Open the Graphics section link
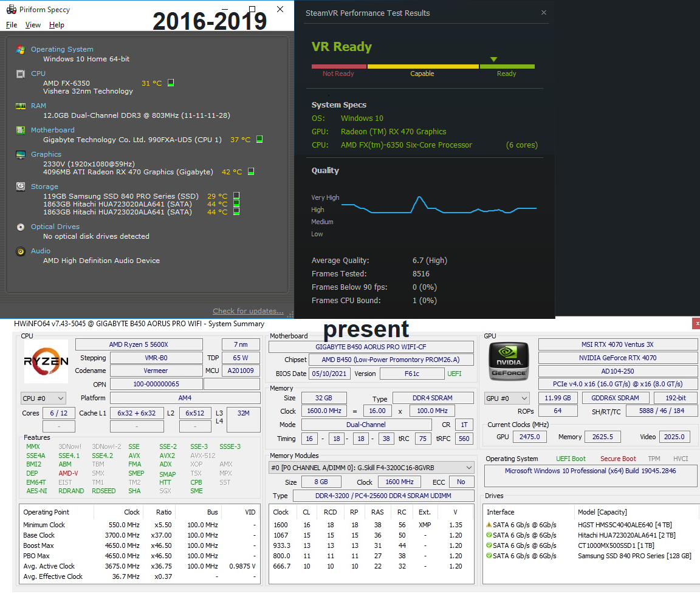The image size is (700, 605). tap(46, 154)
